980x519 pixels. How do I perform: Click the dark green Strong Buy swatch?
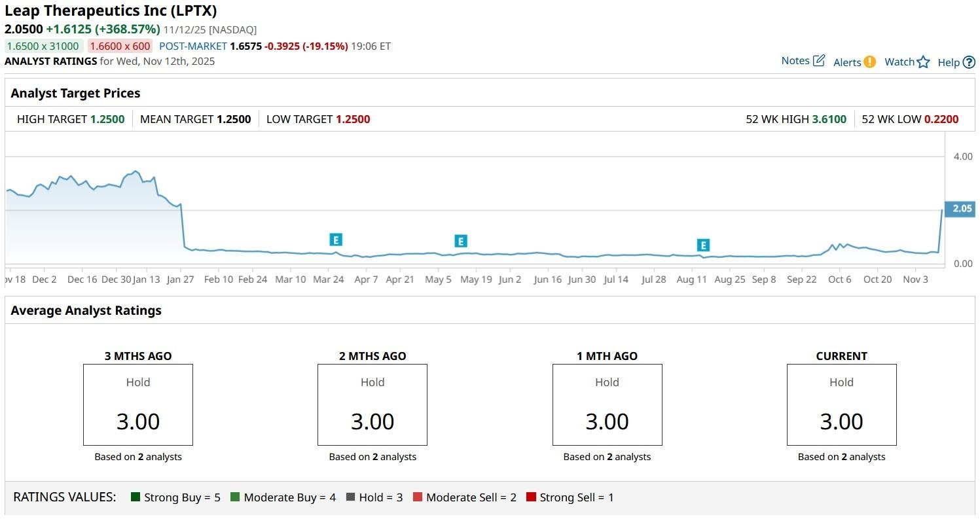coord(136,497)
